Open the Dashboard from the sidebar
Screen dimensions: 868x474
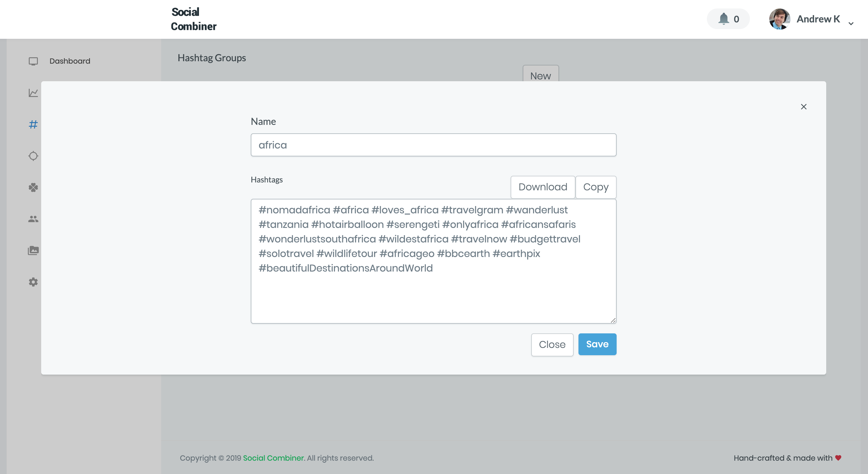[69, 61]
